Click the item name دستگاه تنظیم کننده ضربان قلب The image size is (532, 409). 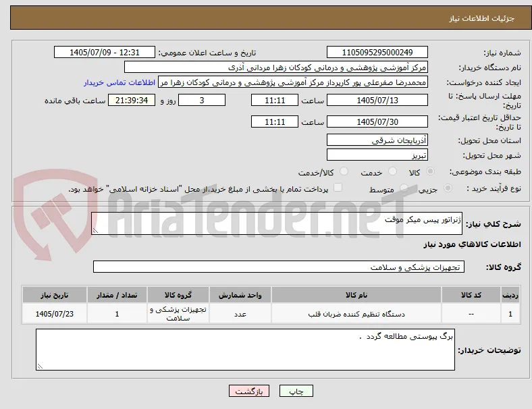[x=356, y=314]
